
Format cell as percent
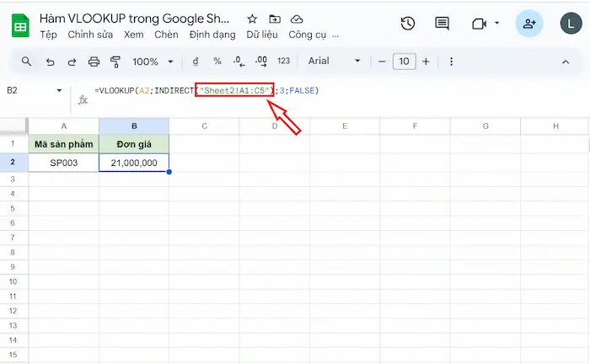click(x=217, y=62)
